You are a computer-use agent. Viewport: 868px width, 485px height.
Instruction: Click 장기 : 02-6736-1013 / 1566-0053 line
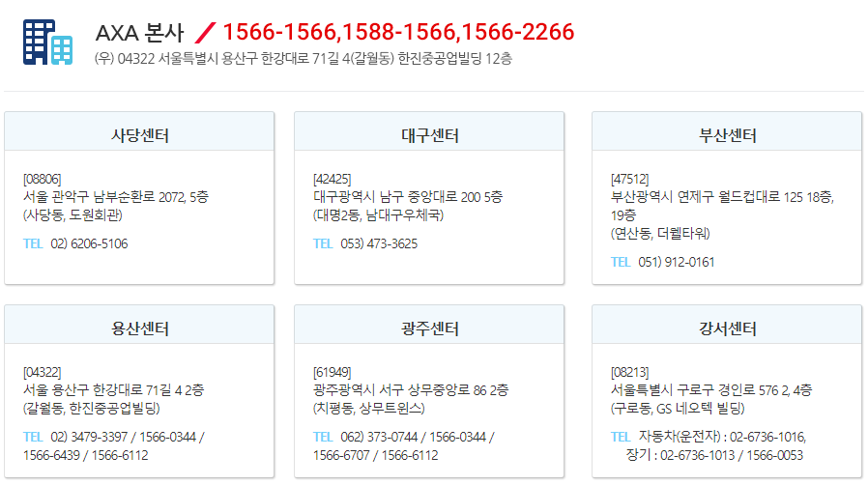click(714, 455)
